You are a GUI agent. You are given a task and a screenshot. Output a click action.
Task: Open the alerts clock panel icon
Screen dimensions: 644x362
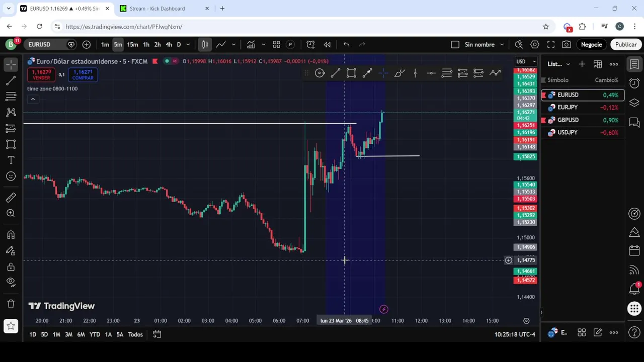point(634,83)
